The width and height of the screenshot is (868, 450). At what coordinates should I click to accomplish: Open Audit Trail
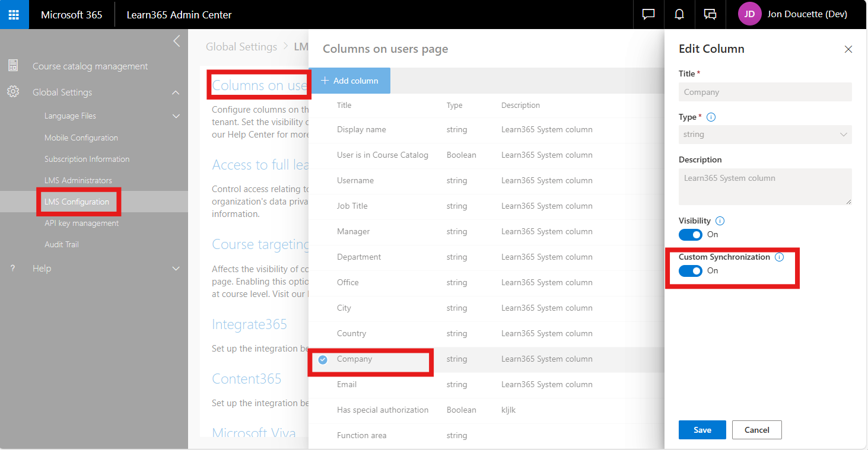pyautogui.click(x=62, y=244)
